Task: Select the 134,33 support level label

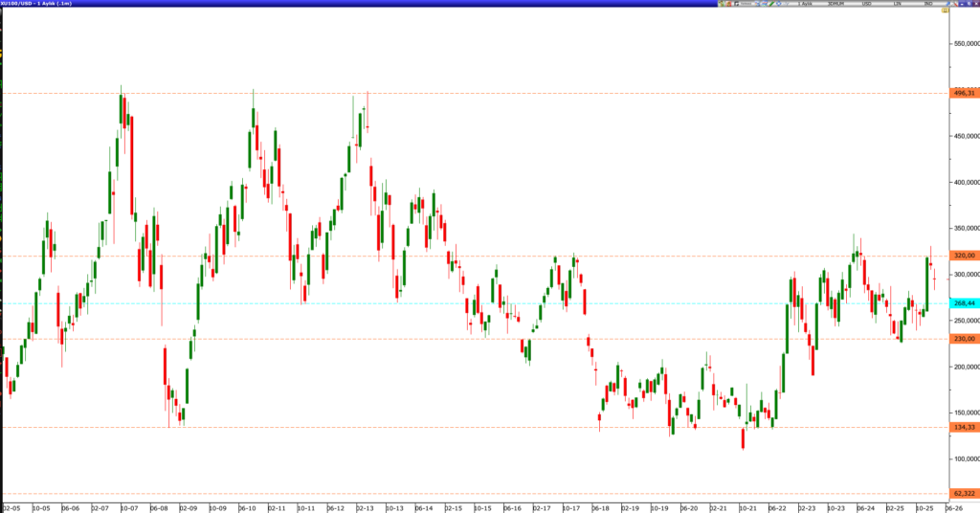Action: [963, 428]
